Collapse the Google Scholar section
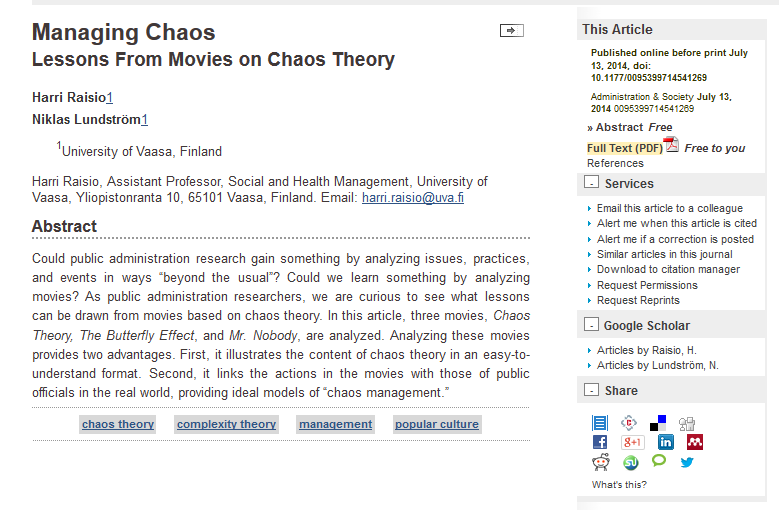 click(x=591, y=324)
